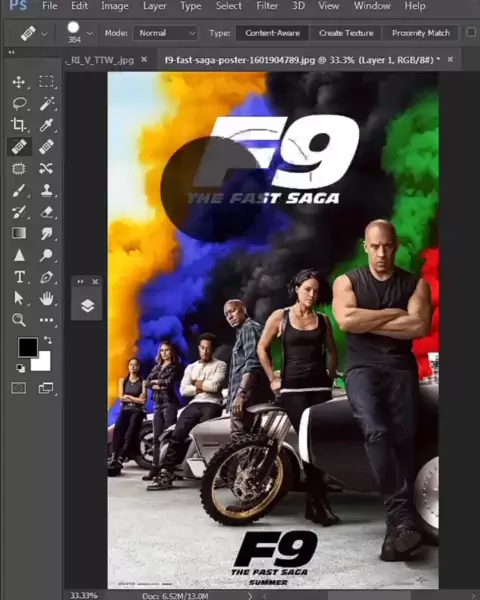The image size is (480, 600).
Task: Select the Eraser tool
Action: pyautogui.click(x=47, y=212)
